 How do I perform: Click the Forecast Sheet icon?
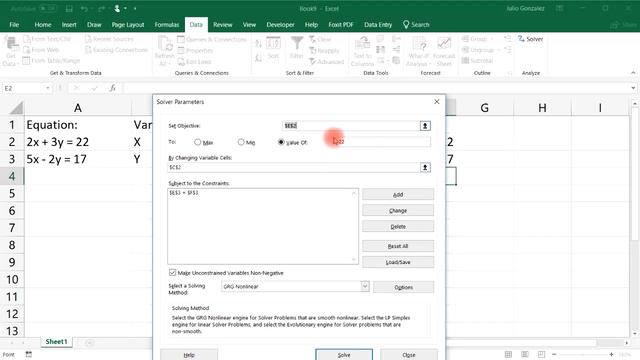pyautogui.click(x=444, y=43)
